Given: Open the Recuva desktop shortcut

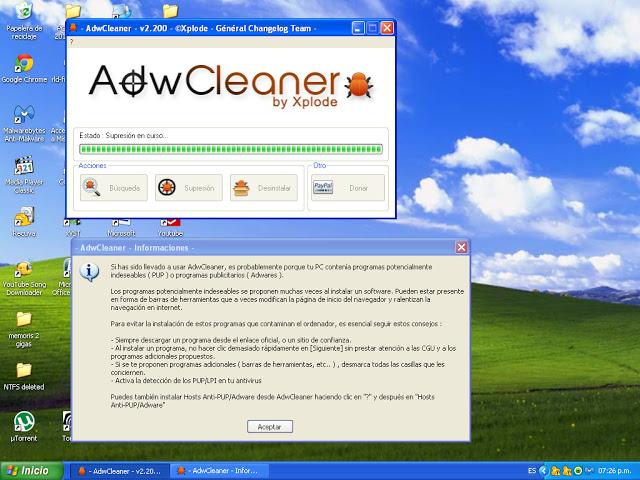Looking at the screenshot, I should pyautogui.click(x=23, y=218).
